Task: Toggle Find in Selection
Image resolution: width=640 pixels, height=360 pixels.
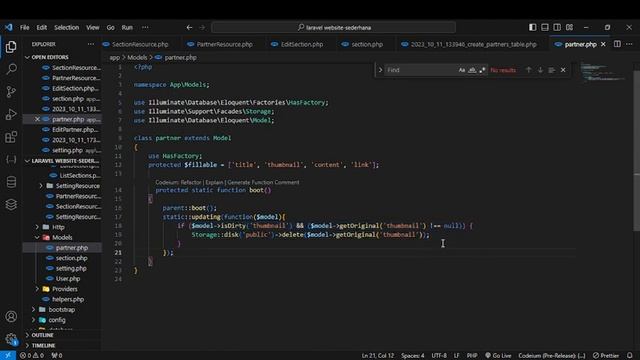Action: [551, 70]
